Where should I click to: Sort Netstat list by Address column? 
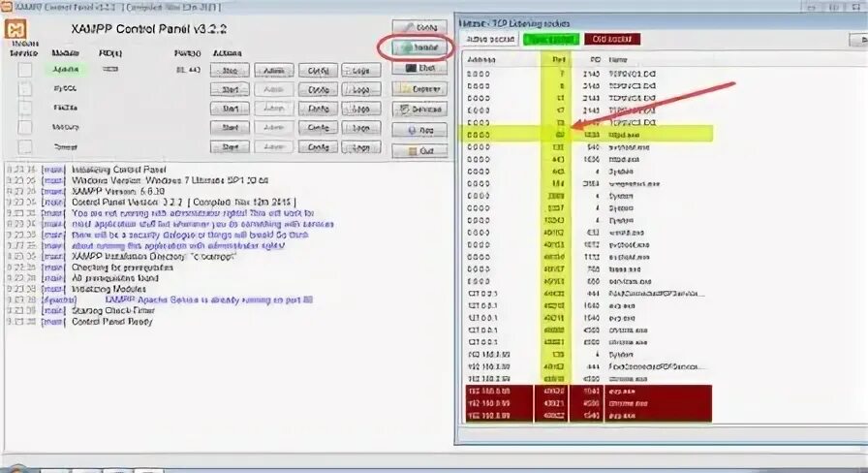tap(481, 59)
